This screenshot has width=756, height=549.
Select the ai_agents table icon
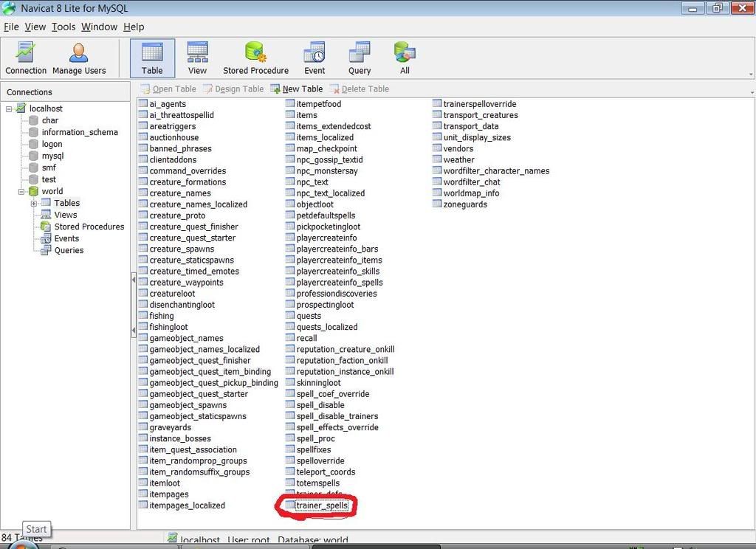(x=142, y=103)
